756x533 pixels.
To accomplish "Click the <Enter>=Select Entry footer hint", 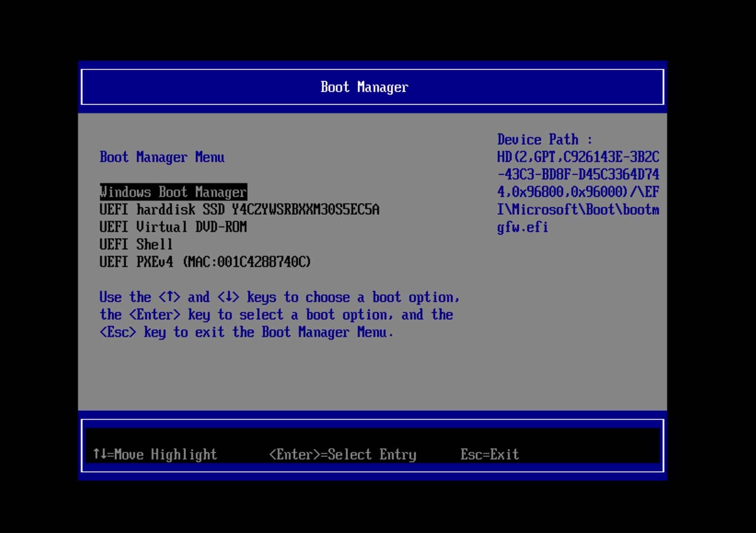I will pos(343,454).
